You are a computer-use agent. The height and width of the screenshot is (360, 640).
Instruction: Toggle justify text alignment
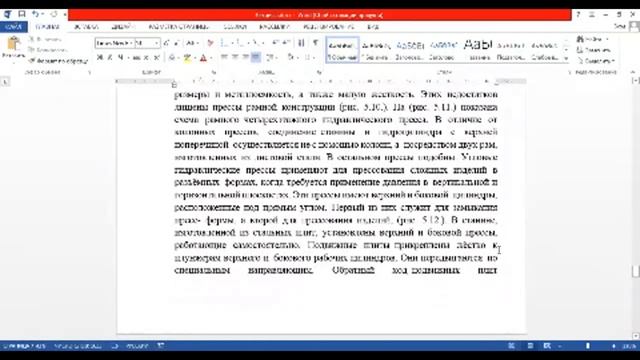coord(256,58)
